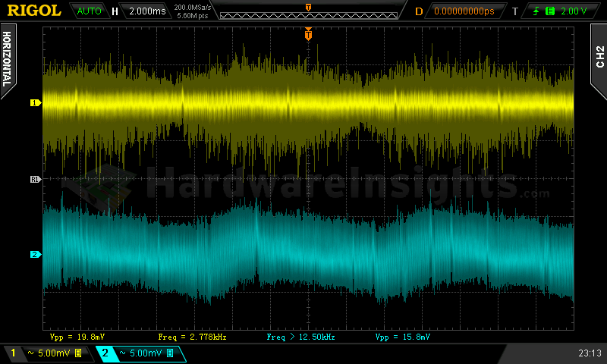This screenshot has height=364, width=607.
Task: Click the cyan Freq > 12.50kHz measurement
Action: [300, 336]
